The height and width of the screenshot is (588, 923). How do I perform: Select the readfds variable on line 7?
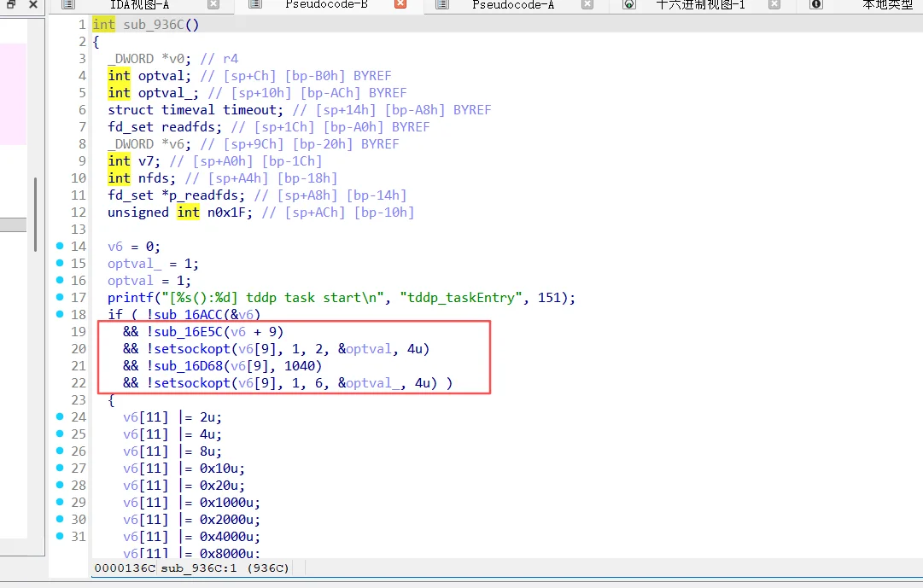189,127
